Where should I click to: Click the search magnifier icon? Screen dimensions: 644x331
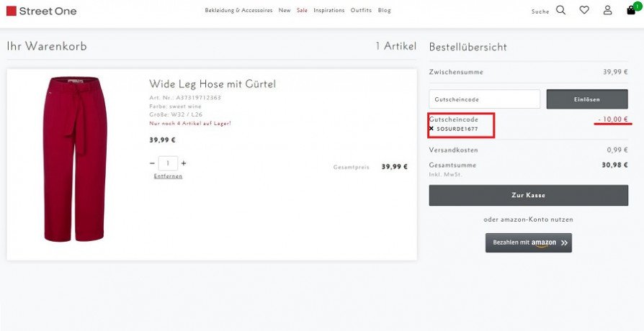click(x=560, y=10)
